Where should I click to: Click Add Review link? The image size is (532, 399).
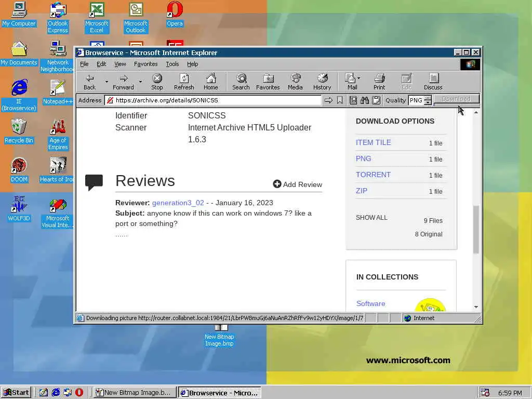coord(298,184)
